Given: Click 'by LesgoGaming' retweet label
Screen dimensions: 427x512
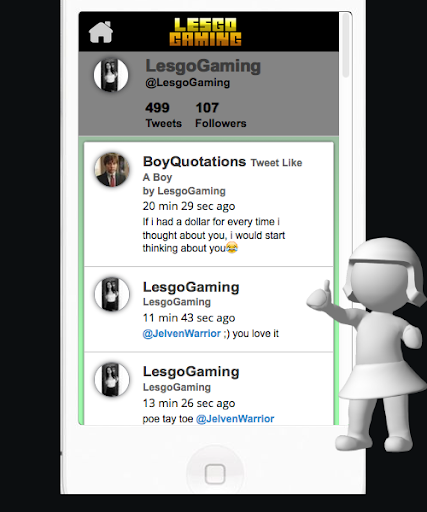Looking at the screenshot, I should click(x=184, y=191).
